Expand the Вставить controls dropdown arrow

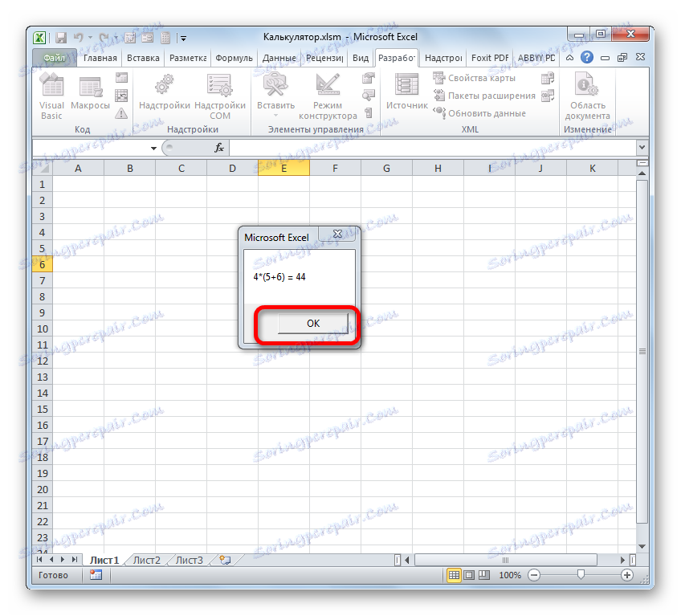[275, 116]
